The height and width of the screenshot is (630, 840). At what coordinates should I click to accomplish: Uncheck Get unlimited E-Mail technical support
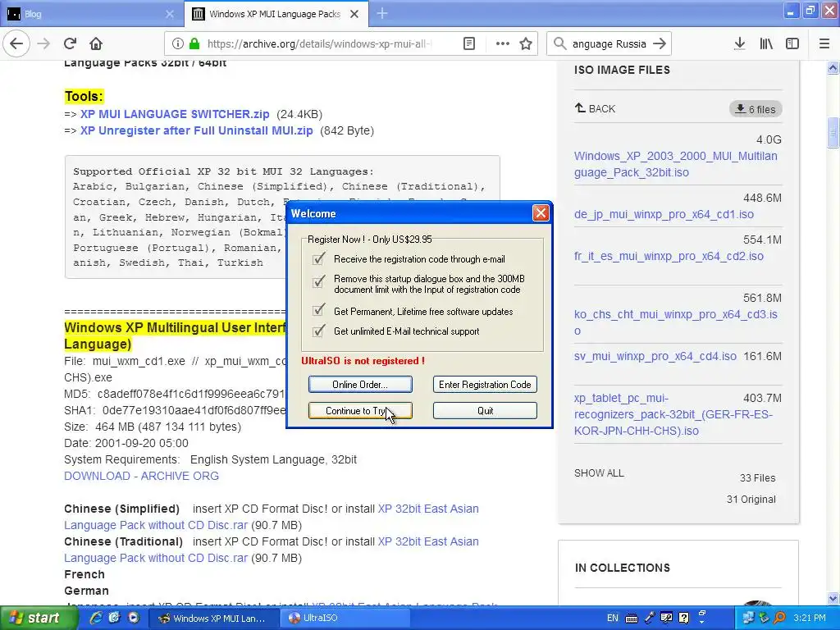pos(318,331)
